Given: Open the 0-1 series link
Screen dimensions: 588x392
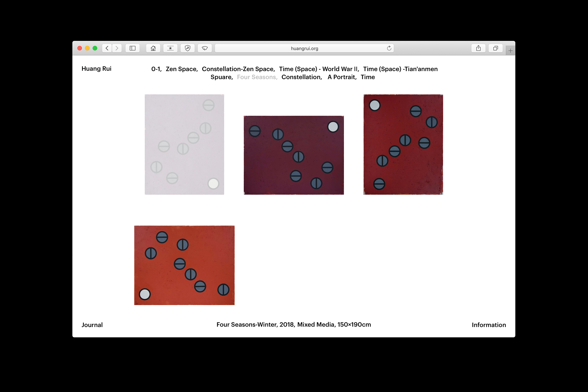Looking at the screenshot, I should coord(156,69).
